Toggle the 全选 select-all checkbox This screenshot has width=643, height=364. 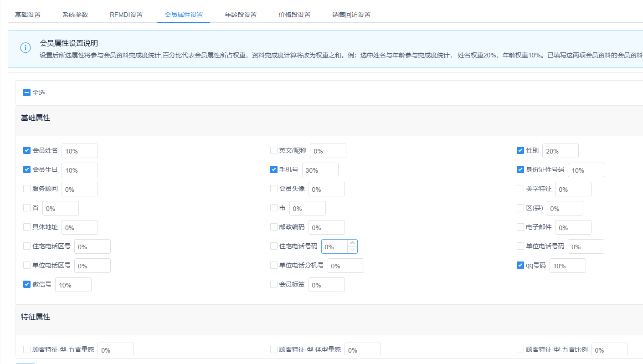[27, 92]
